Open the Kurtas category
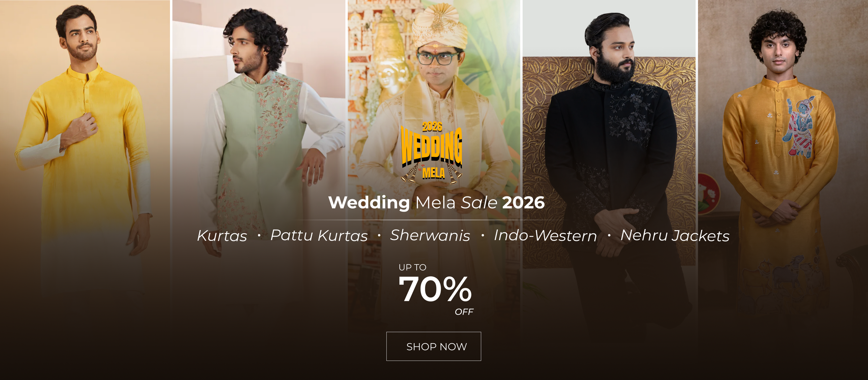Viewport: 868px width, 380px height. pyautogui.click(x=222, y=236)
